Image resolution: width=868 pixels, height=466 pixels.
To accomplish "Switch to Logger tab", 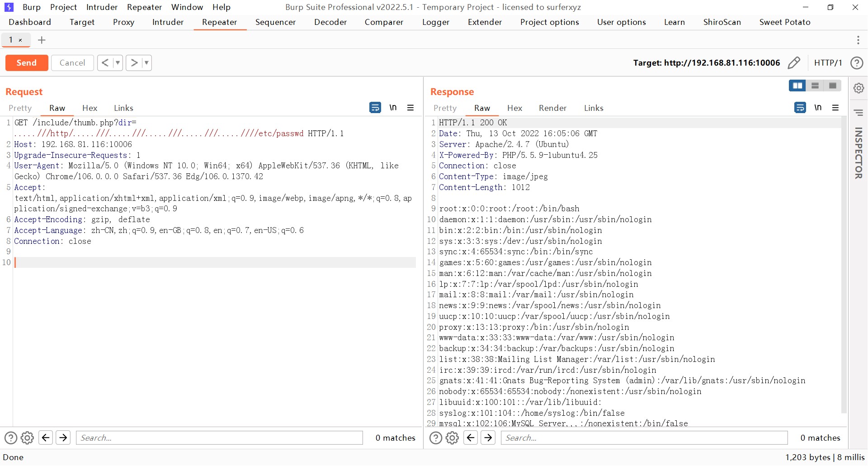I will click(436, 22).
